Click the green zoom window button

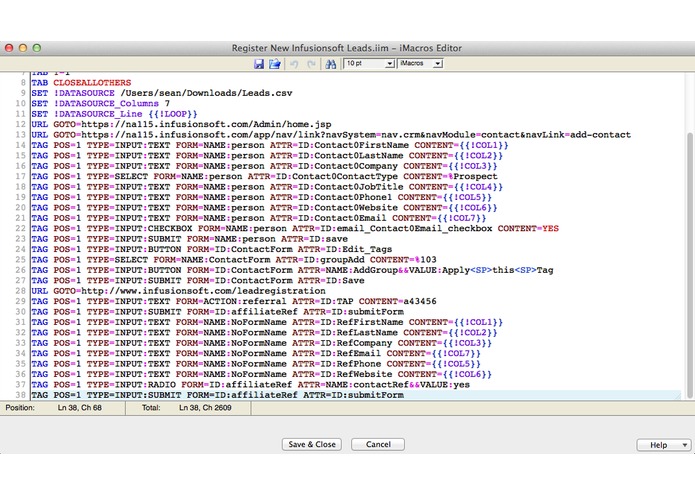click(37, 48)
